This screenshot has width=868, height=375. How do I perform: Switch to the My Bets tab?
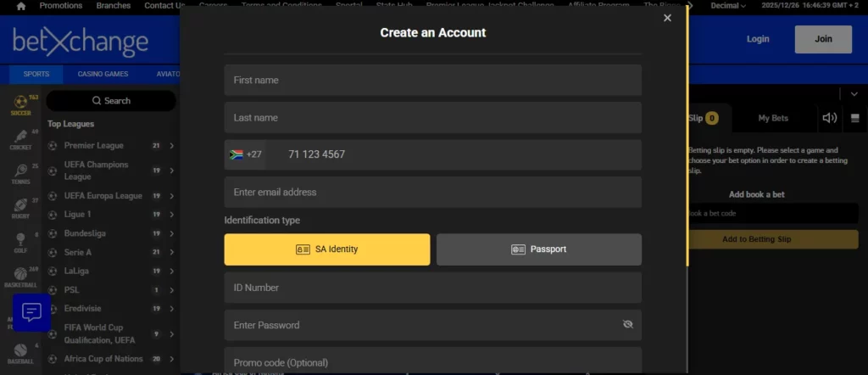[x=772, y=118]
